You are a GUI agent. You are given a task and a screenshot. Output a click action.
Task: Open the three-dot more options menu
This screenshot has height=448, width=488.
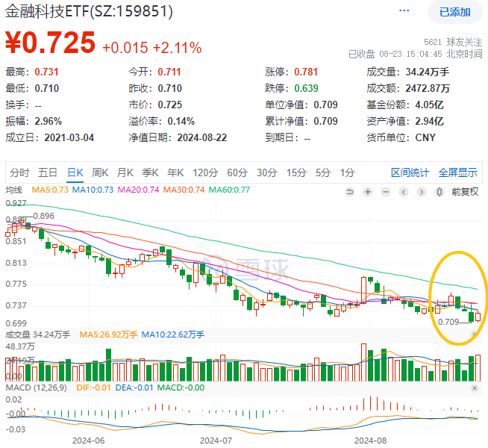[404, 11]
